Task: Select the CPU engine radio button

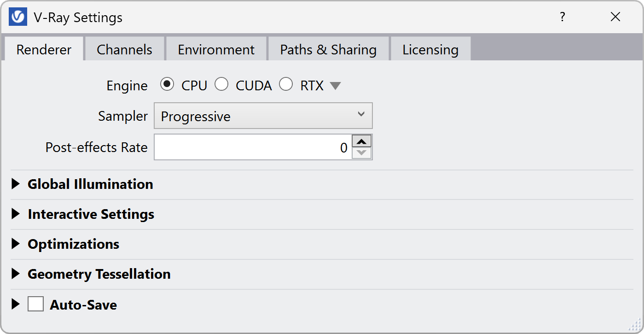Action: pyautogui.click(x=167, y=84)
